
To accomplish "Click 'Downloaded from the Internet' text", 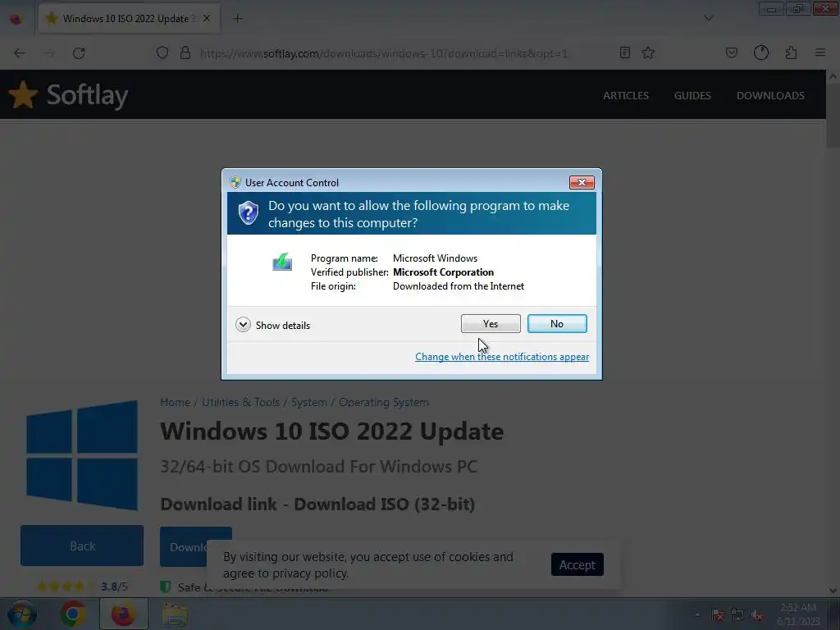I will [x=458, y=286].
